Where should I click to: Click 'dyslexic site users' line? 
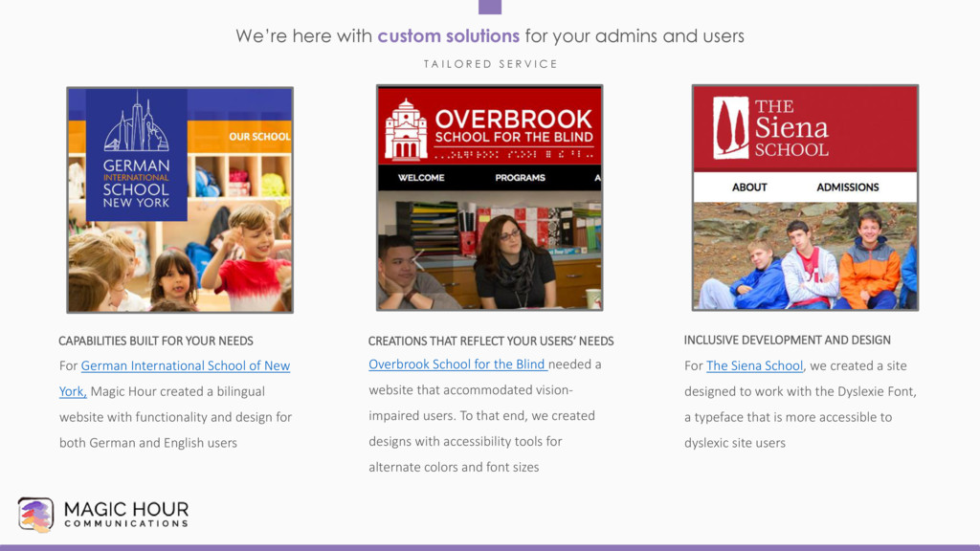click(734, 443)
